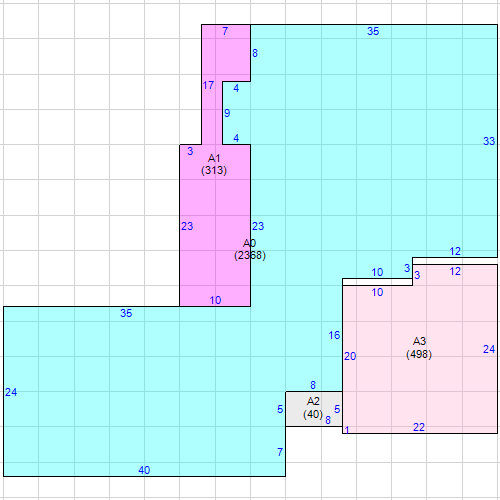
Task: Click the 22 dimension along A3's bottom edge
Action: tap(419, 427)
